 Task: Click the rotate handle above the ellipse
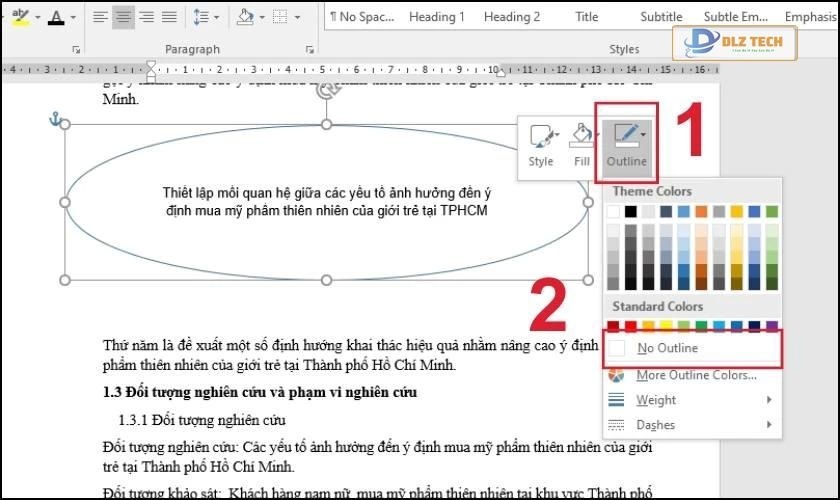[326, 91]
